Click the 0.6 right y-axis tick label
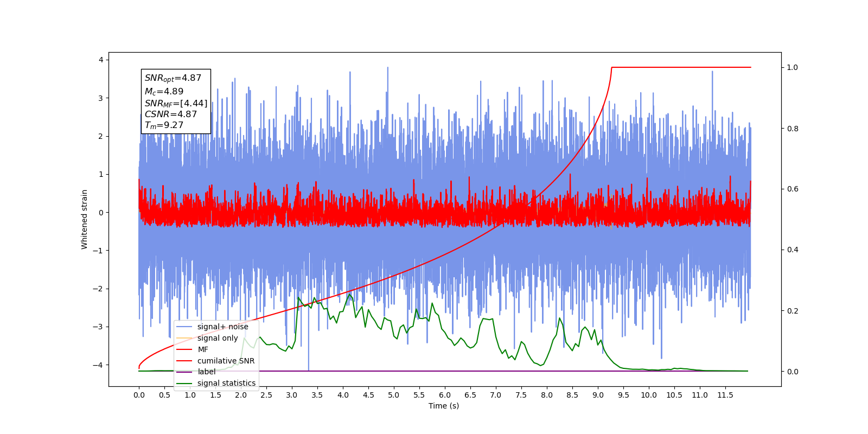Image resolution: width=868 pixels, height=434 pixels. click(793, 189)
